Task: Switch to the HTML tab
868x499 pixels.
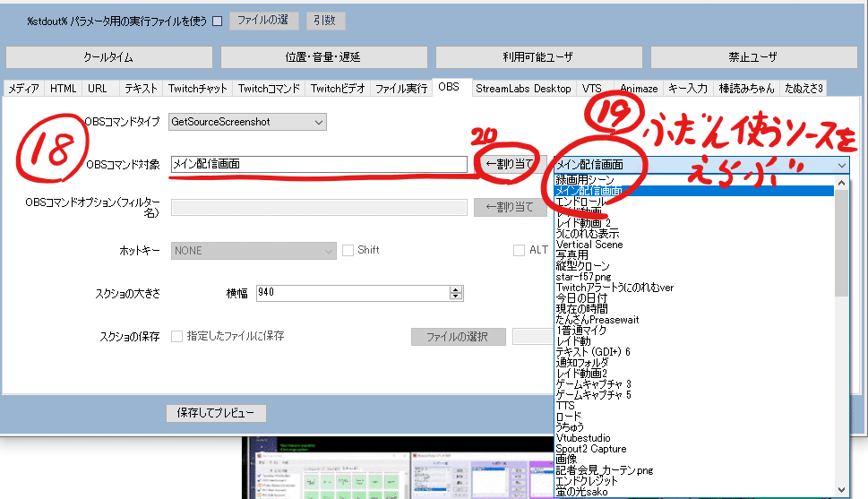Action: click(x=63, y=88)
